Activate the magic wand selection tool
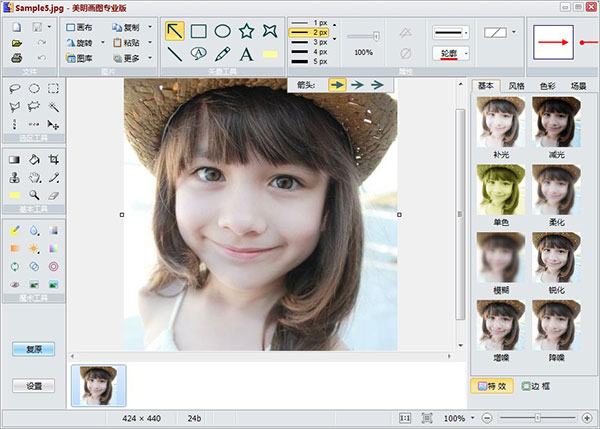The width and height of the screenshot is (600, 429). [54, 106]
